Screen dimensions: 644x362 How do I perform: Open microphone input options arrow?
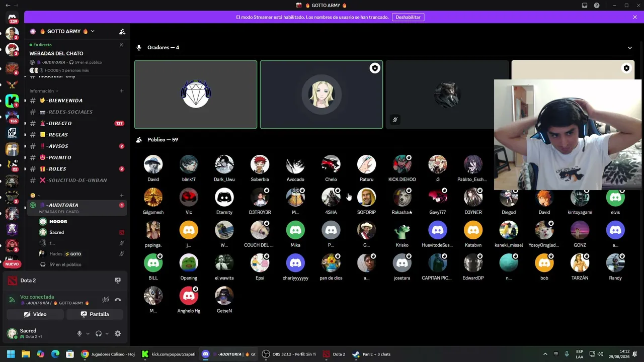click(x=88, y=333)
